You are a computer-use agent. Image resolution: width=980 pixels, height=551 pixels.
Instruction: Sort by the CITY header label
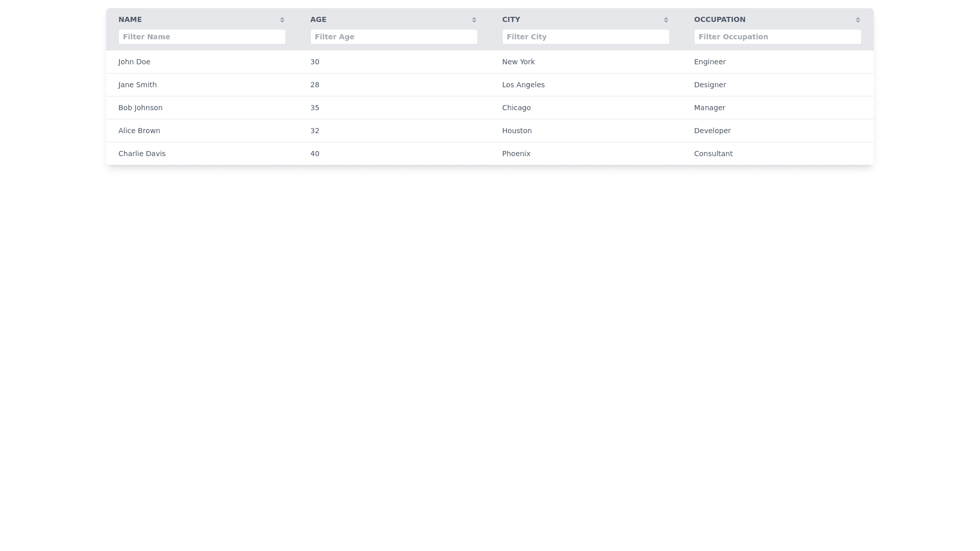click(x=511, y=19)
